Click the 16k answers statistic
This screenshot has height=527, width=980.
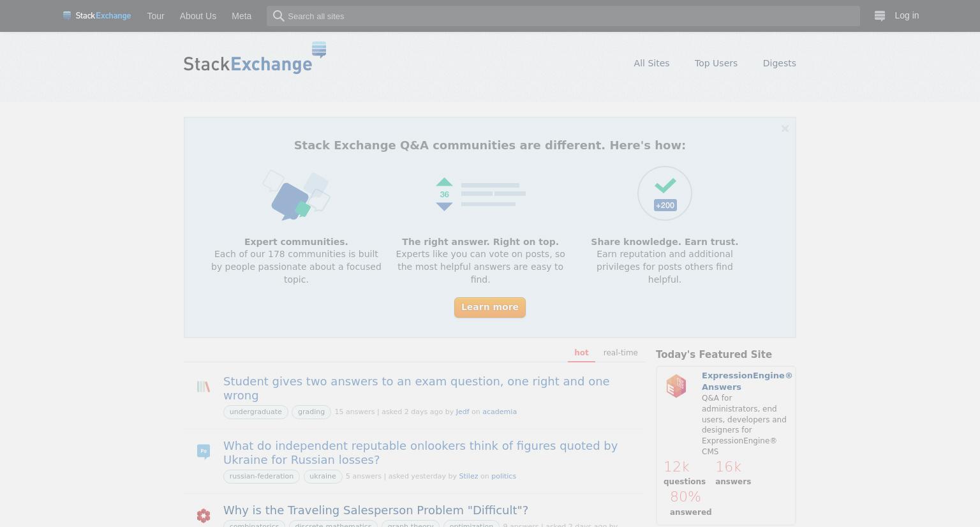click(x=733, y=473)
